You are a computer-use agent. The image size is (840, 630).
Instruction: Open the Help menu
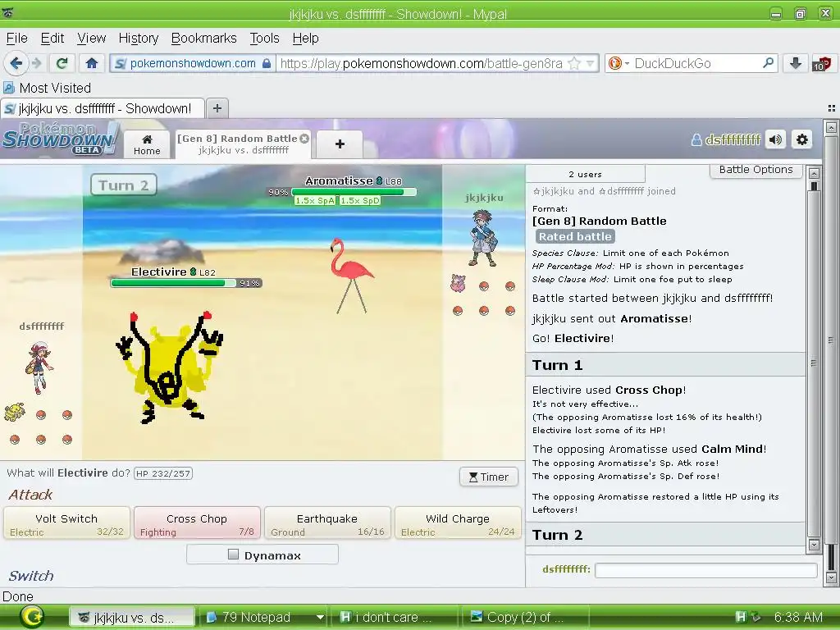tap(305, 38)
